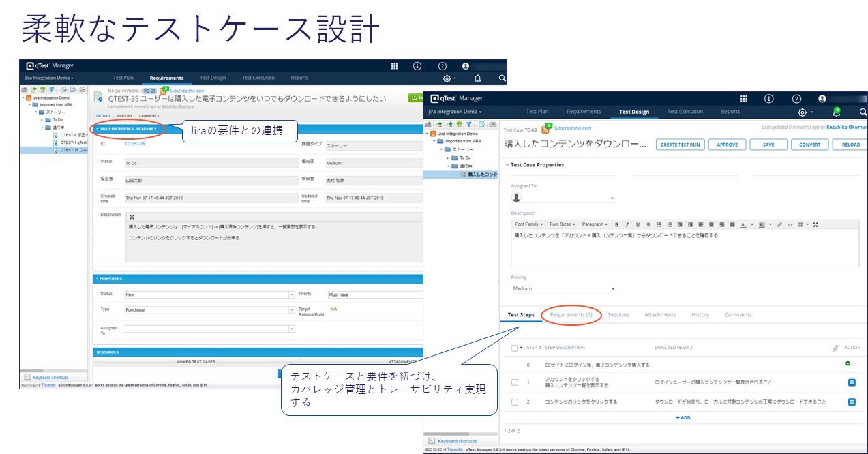868x454 pixels.
Task: Open Comments tab in test case
Action: tap(738, 315)
